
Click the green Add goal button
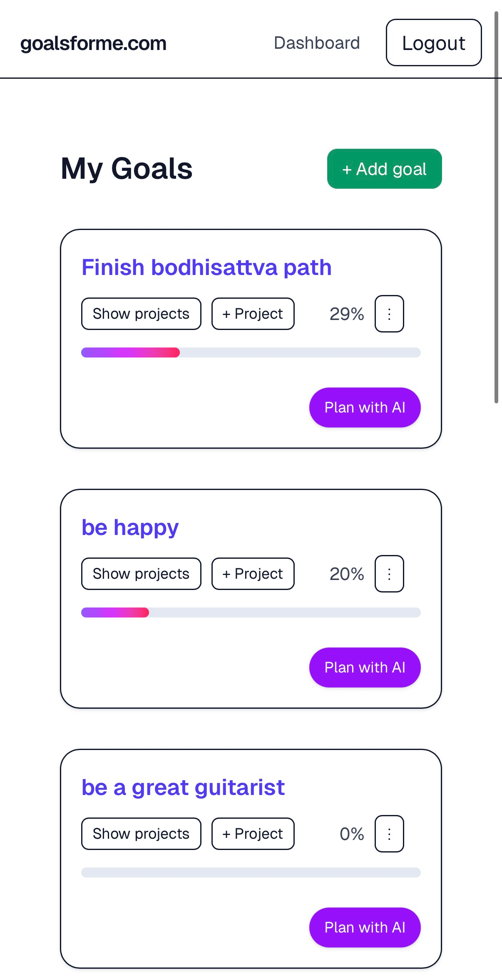[384, 169]
